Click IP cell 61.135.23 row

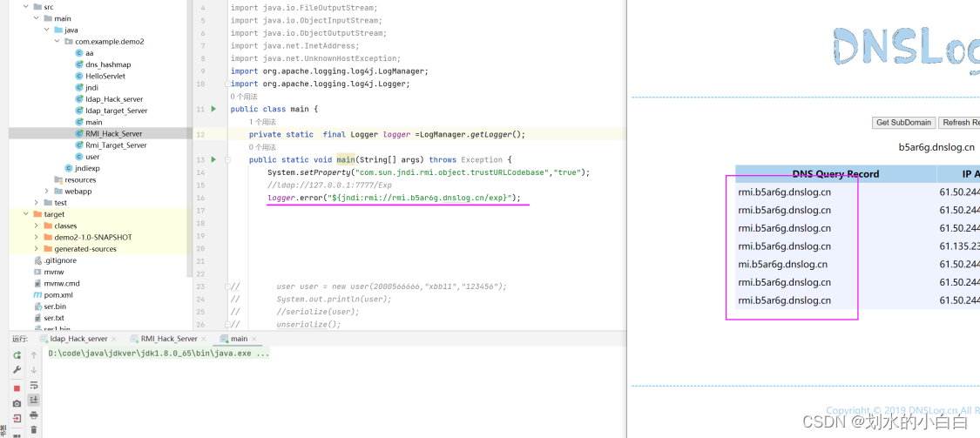(x=959, y=246)
